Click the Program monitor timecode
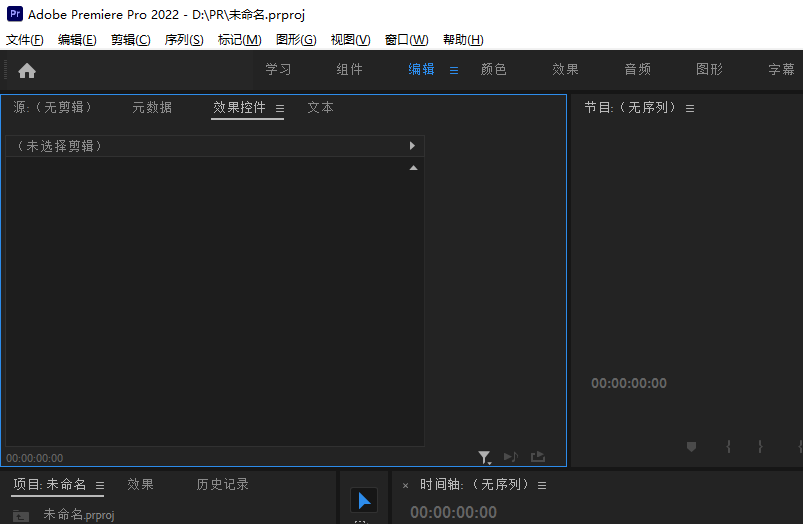 click(x=629, y=384)
